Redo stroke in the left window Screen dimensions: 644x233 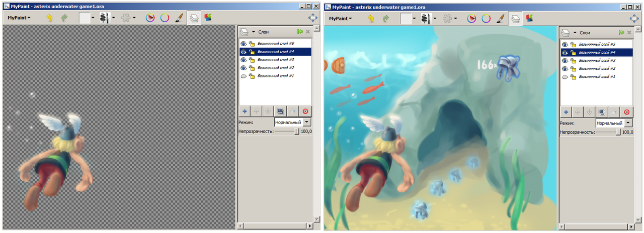(x=64, y=18)
